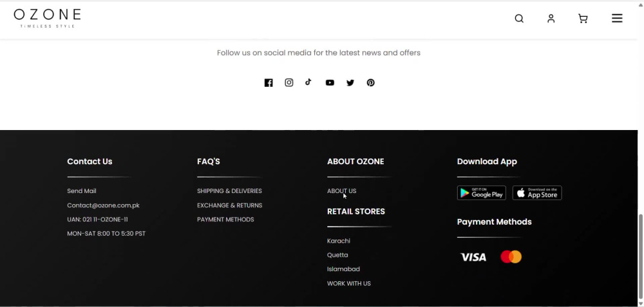This screenshot has width=644, height=307.
Task: Visit the YouTube channel icon
Action: coord(330,83)
